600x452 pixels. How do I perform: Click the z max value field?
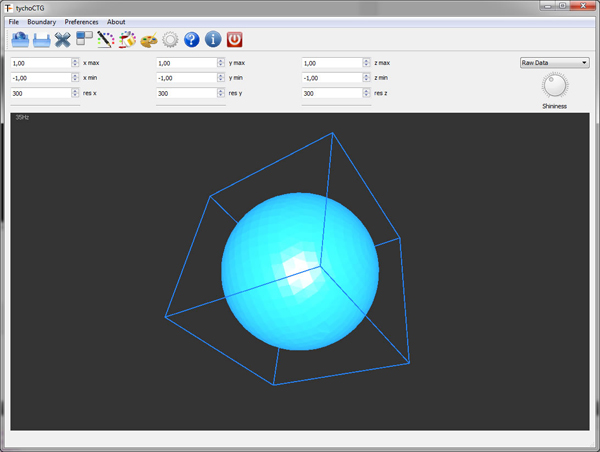tap(330, 62)
